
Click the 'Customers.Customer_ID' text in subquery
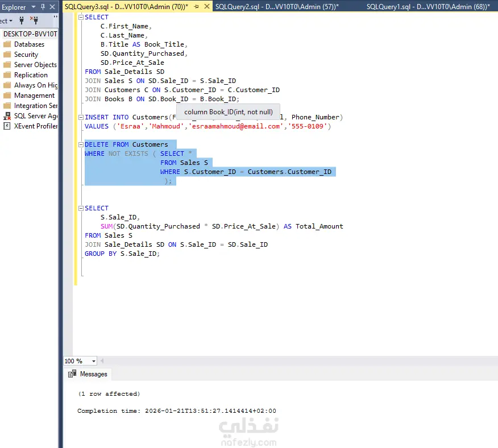289,172
